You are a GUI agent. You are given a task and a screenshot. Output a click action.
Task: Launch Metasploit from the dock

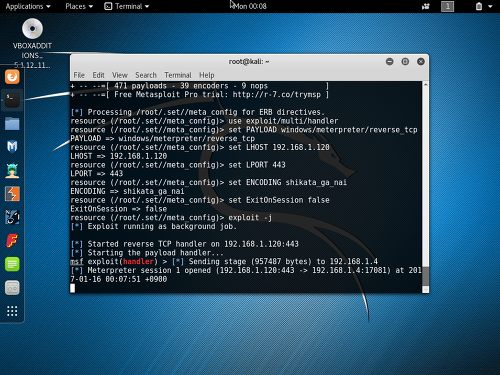tap(12, 147)
